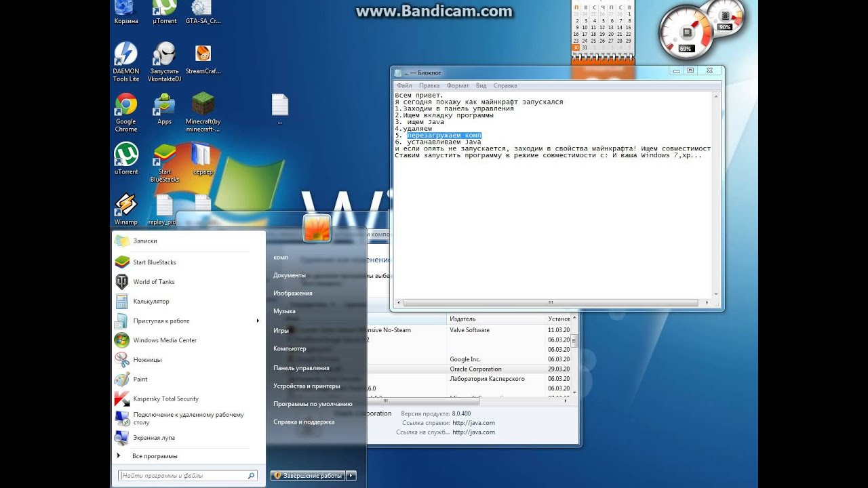This screenshot has width=868, height=488.
Task: Launch Google Chrome desktop icon
Action: pyautogui.click(x=125, y=113)
